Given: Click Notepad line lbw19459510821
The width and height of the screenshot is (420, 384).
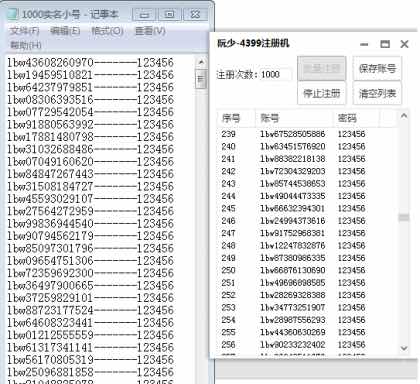Looking at the screenshot, I should (91, 75).
